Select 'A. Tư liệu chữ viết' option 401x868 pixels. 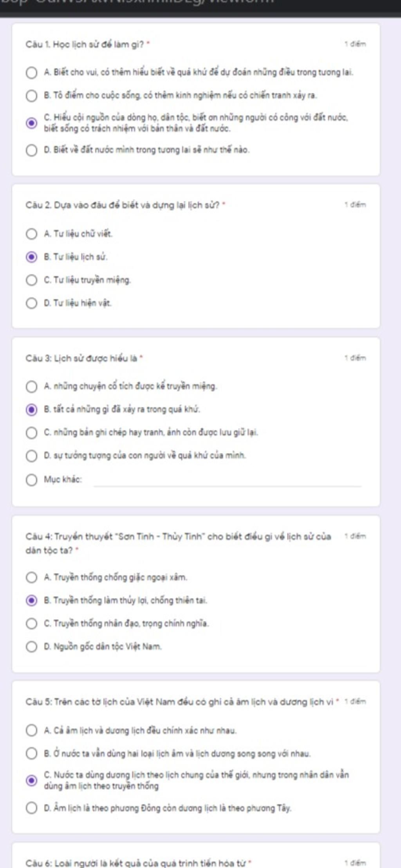31,234
